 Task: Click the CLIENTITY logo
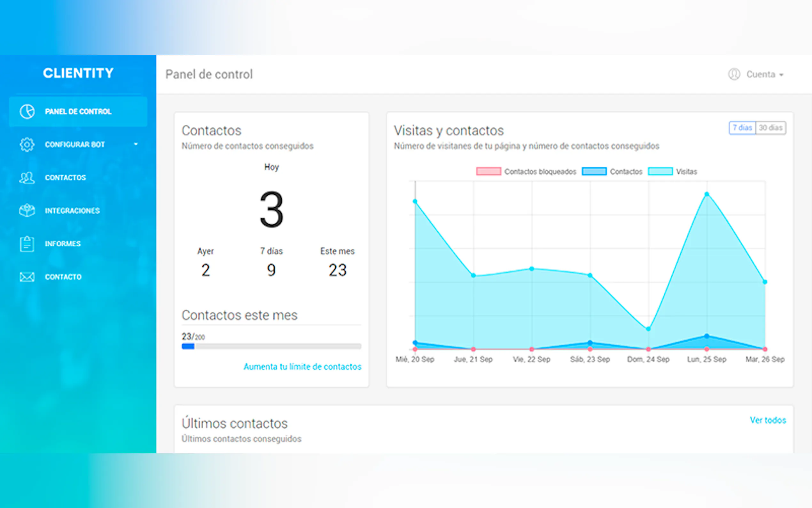[x=78, y=73]
